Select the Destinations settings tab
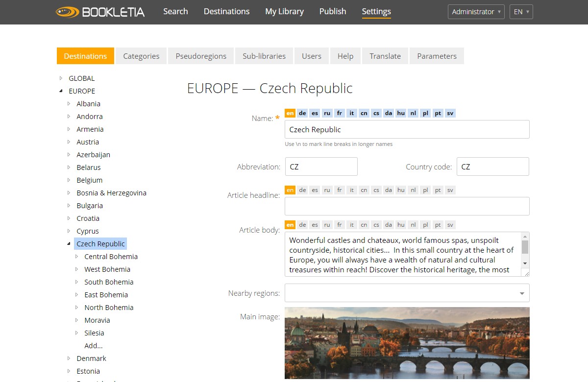Image resolution: width=588 pixels, height=382 pixels. pyautogui.click(x=85, y=56)
